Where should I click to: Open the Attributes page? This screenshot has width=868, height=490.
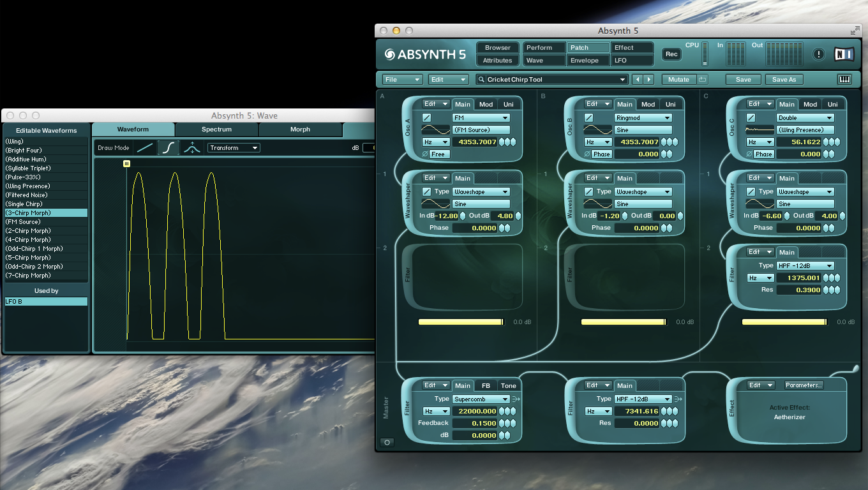498,61
